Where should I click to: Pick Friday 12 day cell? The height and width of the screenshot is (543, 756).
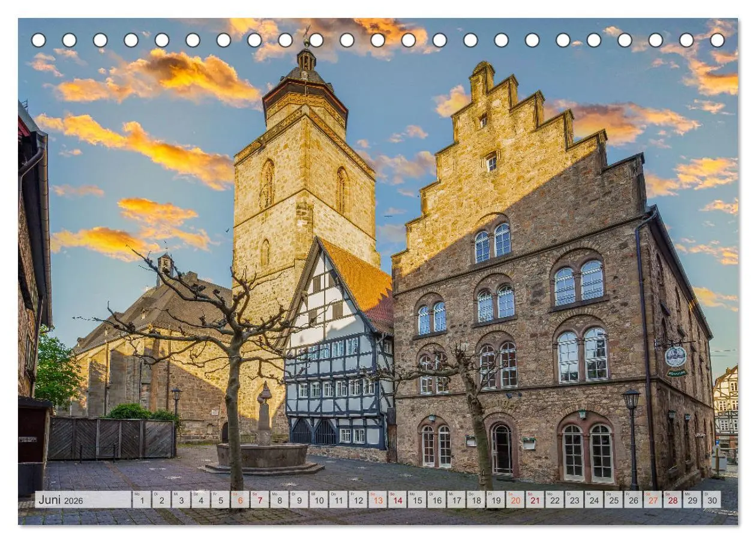358,500
